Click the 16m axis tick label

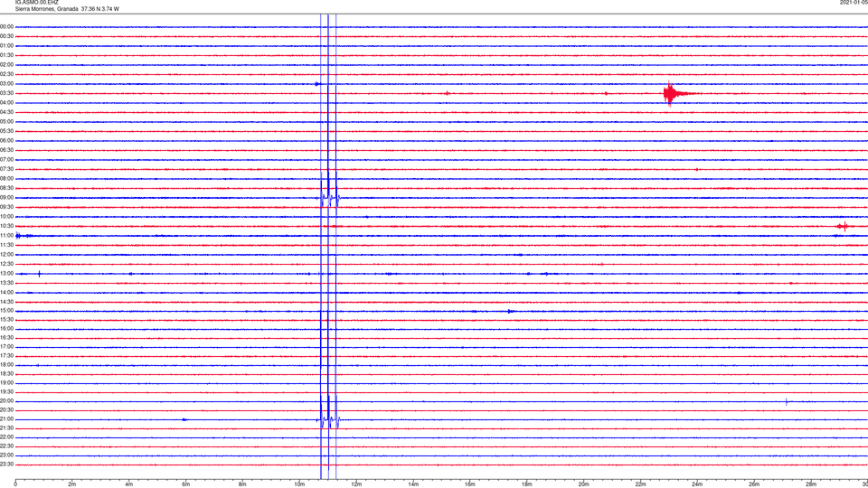click(470, 484)
